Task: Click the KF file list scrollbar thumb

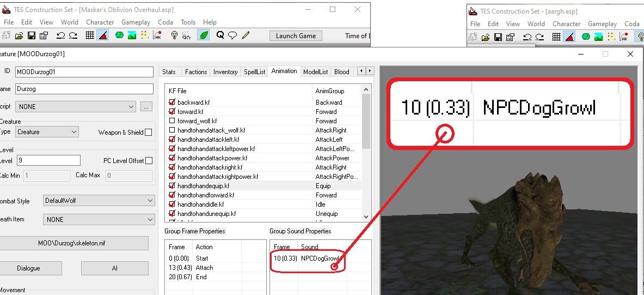Action: pyautogui.click(x=366, y=121)
